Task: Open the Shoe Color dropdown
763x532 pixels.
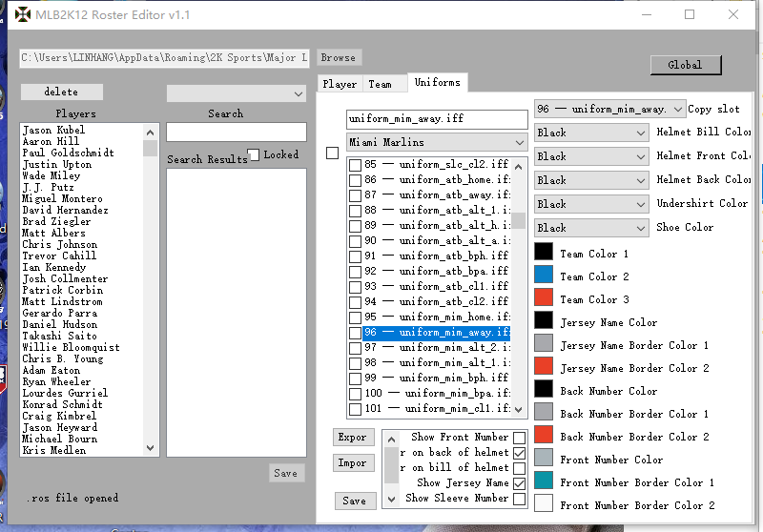Action: pyautogui.click(x=591, y=228)
